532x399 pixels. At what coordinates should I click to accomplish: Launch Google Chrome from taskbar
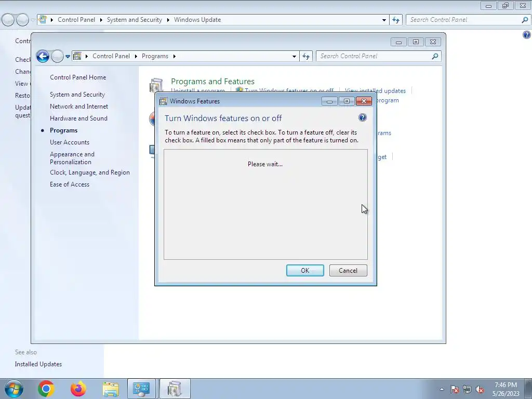(x=46, y=389)
